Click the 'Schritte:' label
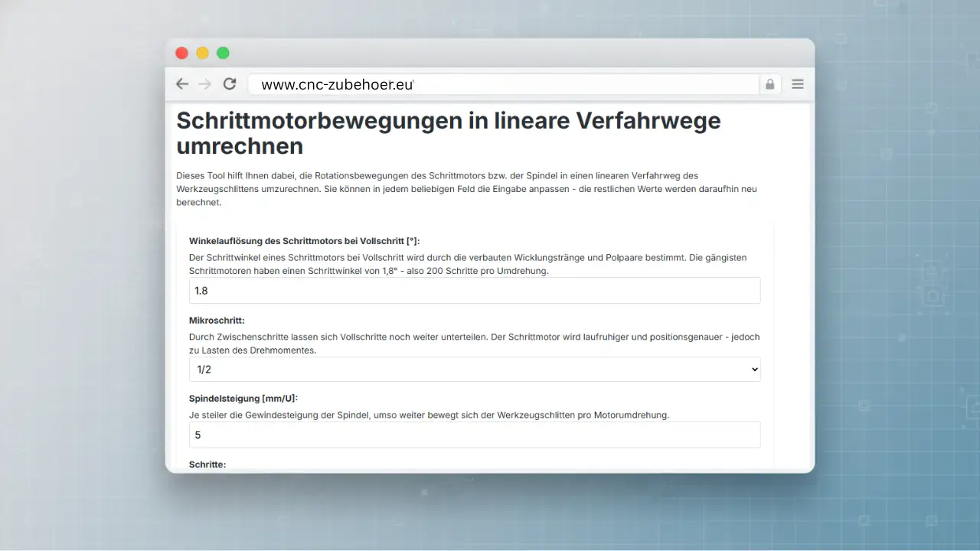The image size is (980, 551). [207, 464]
